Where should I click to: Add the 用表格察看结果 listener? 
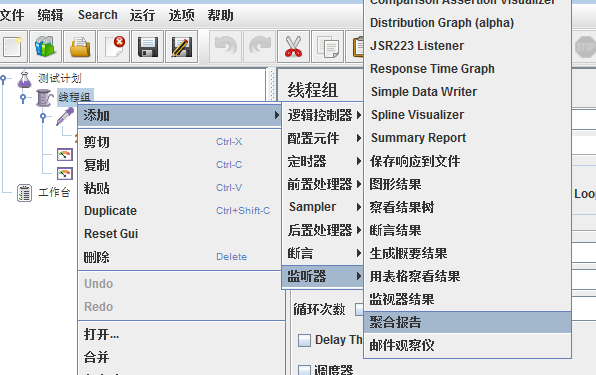468,276
